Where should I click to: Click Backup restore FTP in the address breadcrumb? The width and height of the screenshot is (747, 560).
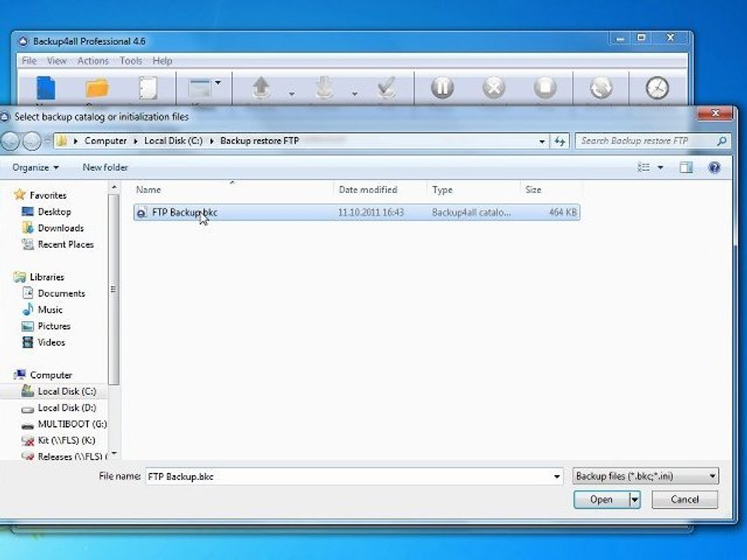pyautogui.click(x=260, y=141)
